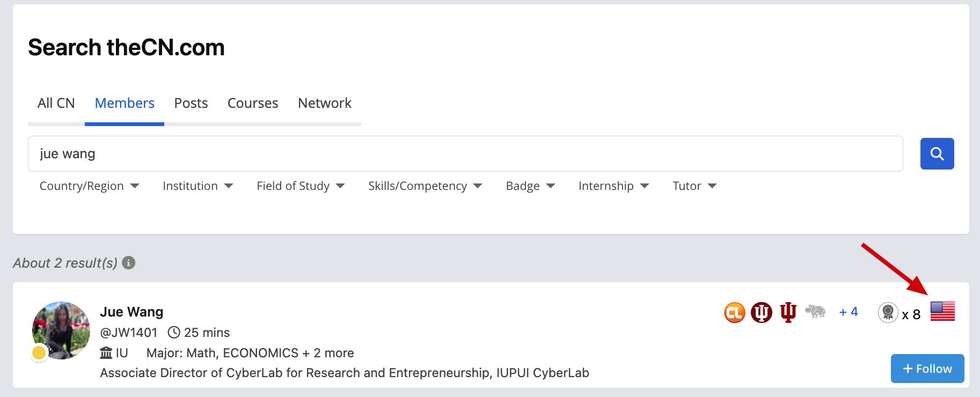Click the IU institution building icon

(106, 353)
